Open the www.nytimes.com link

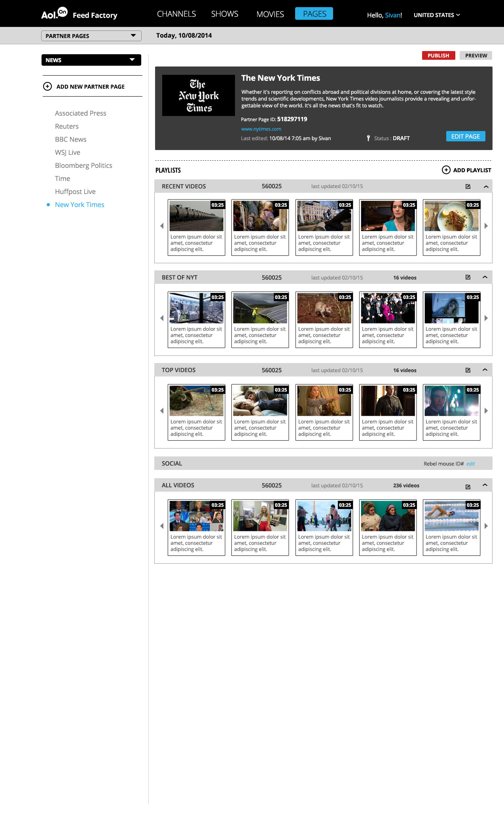(x=261, y=129)
